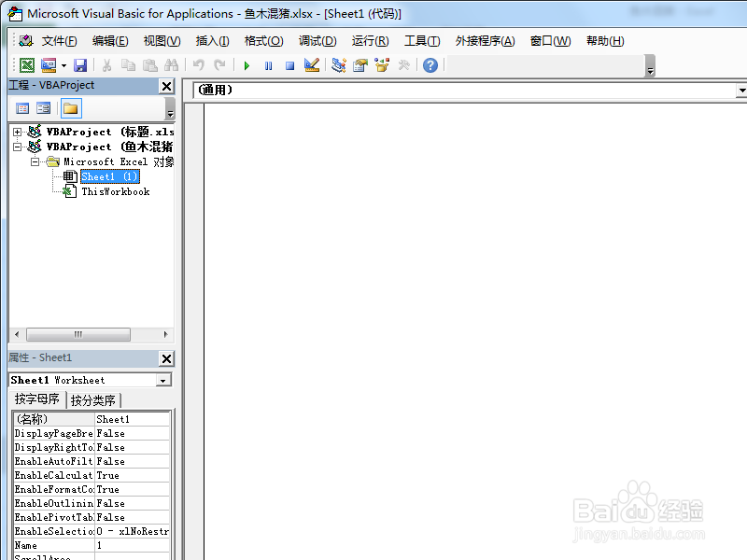Click the Break pause icon
747x560 pixels.
[x=269, y=65]
